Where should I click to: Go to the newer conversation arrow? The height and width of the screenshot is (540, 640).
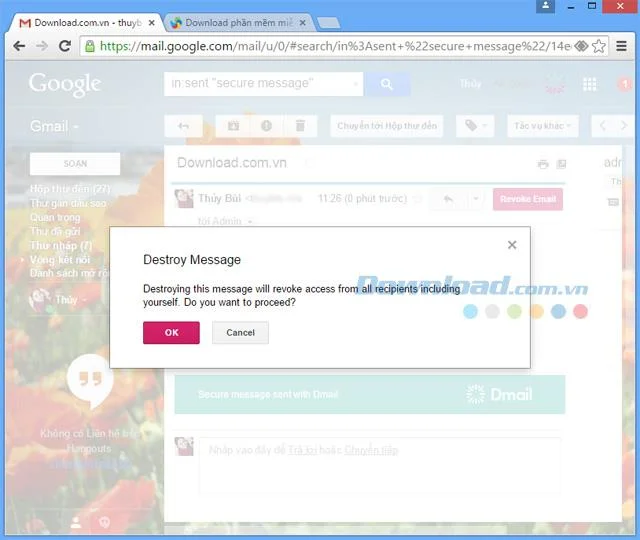602,126
